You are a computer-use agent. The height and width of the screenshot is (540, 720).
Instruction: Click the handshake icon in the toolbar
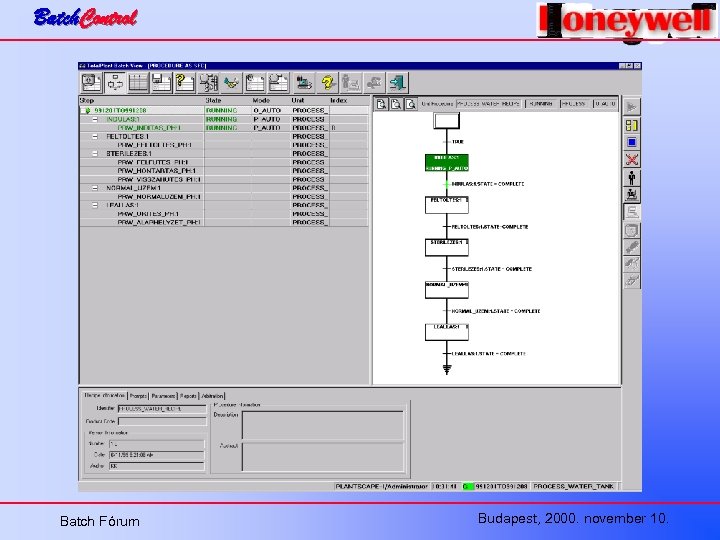coord(231,83)
